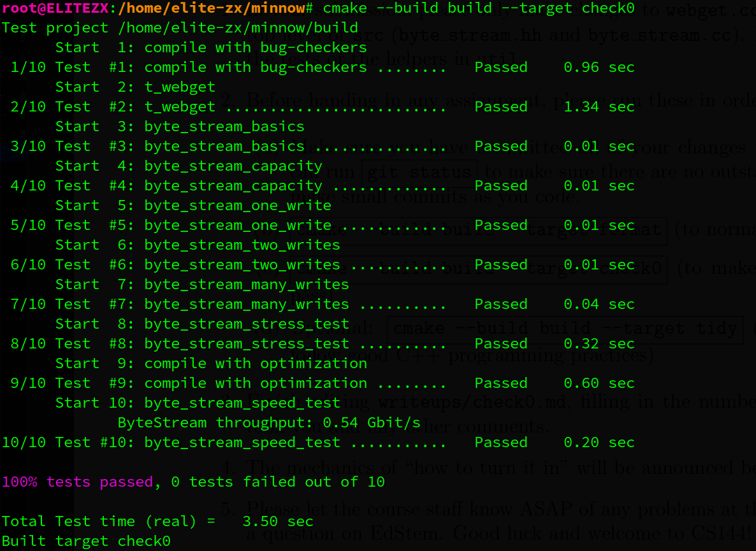This screenshot has width=756, height=551.
Task: Click the t_webget Passed status
Action: coord(501,107)
